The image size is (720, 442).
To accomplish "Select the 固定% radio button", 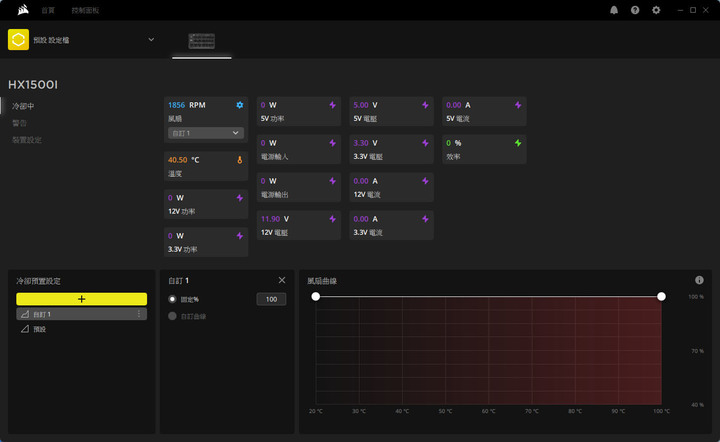I will click(172, 299).
